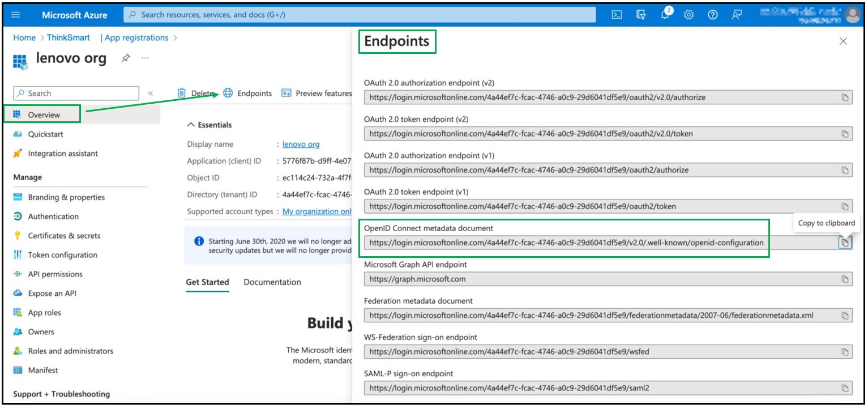Open Roles and administrators

click(70, 351)
